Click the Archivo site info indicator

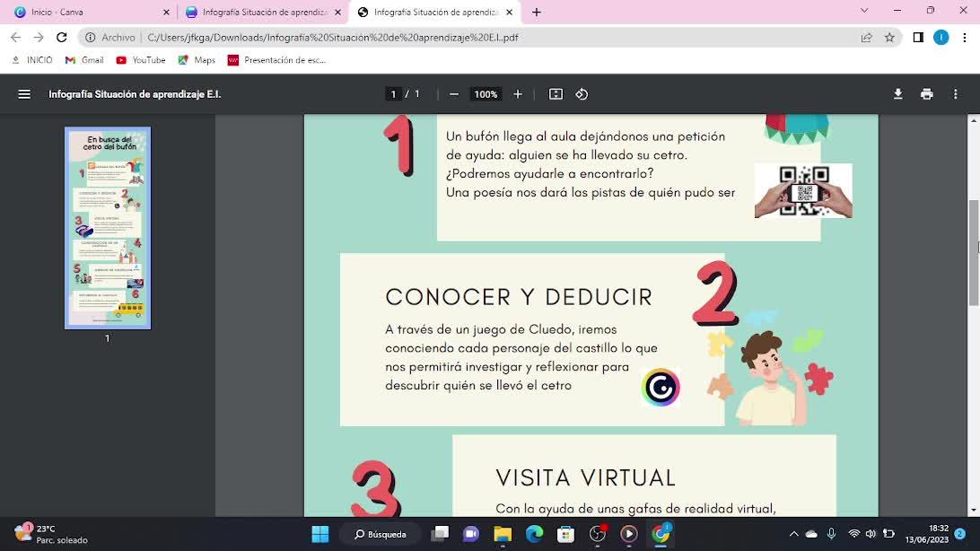[x=110, y=38]
